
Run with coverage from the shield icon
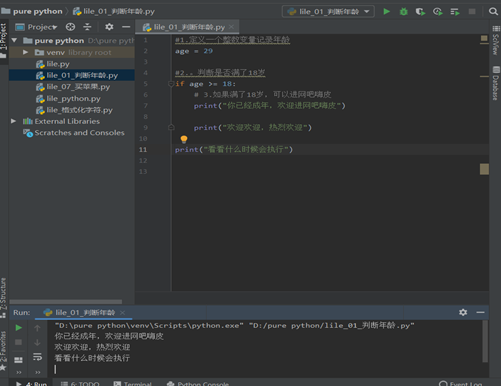pos(420,12)
